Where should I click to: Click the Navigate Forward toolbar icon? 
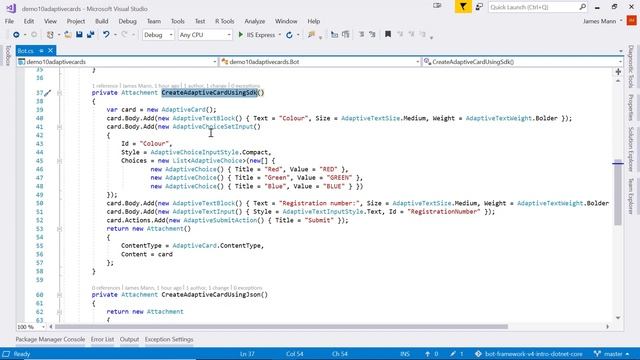coord(34,35)
